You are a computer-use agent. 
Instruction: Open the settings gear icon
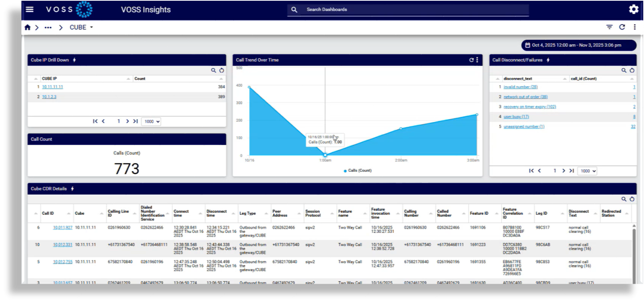click(x=633, y=9)
